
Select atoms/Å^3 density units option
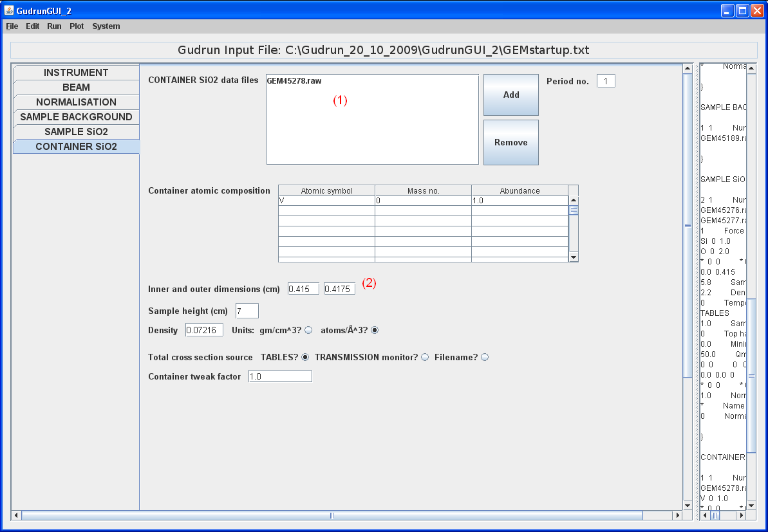375,331
